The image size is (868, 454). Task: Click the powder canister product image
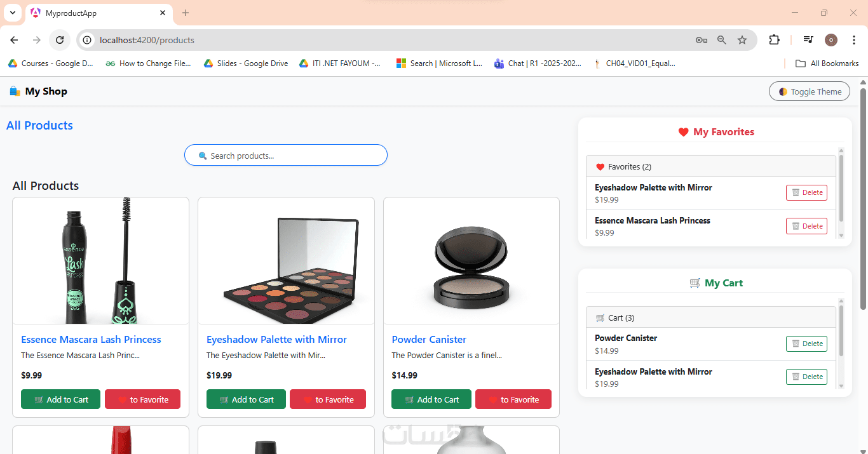click(x=471, y=261)
